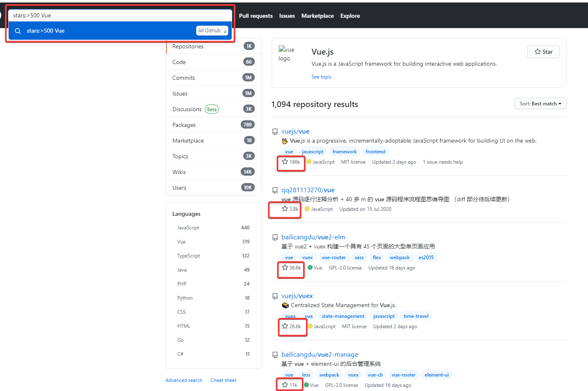This screenshot has width=588, height=391.
Task: Open Cheat sheet link
Action: click(223, 380)
